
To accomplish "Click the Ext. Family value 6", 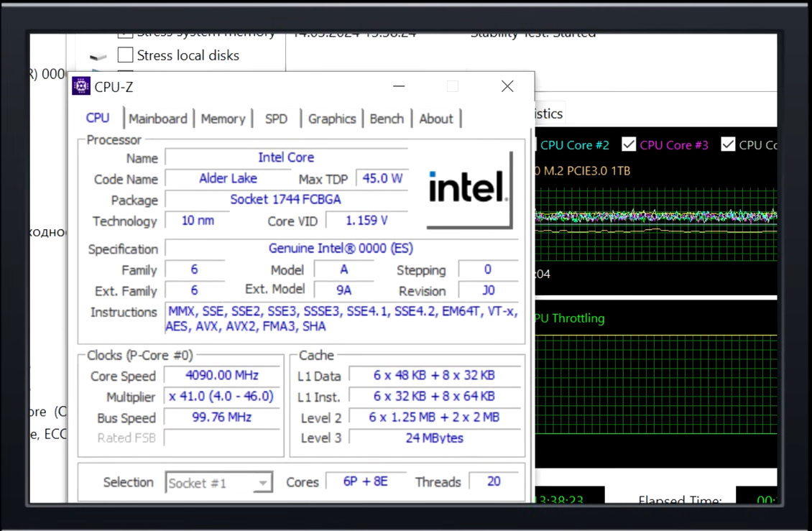I will [194, 290].
